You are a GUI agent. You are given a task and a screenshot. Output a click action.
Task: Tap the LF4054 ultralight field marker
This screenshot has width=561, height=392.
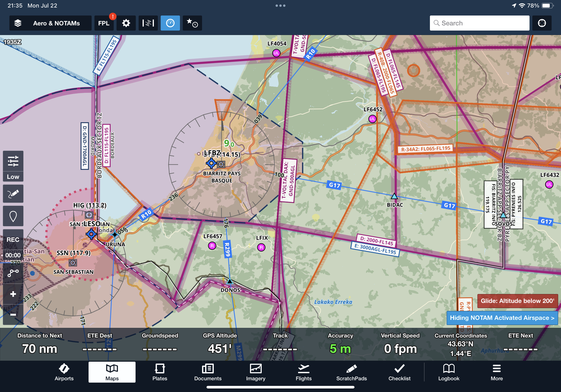[276, 53]
